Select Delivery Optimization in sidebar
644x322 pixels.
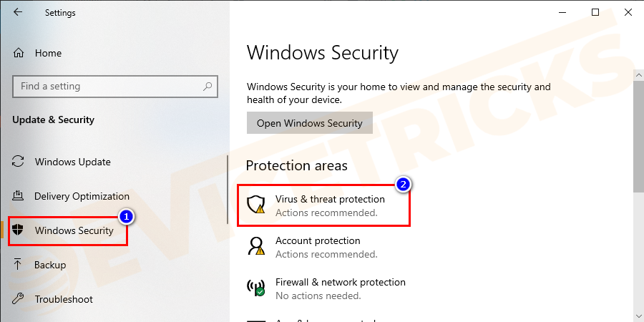pos(82,196)
